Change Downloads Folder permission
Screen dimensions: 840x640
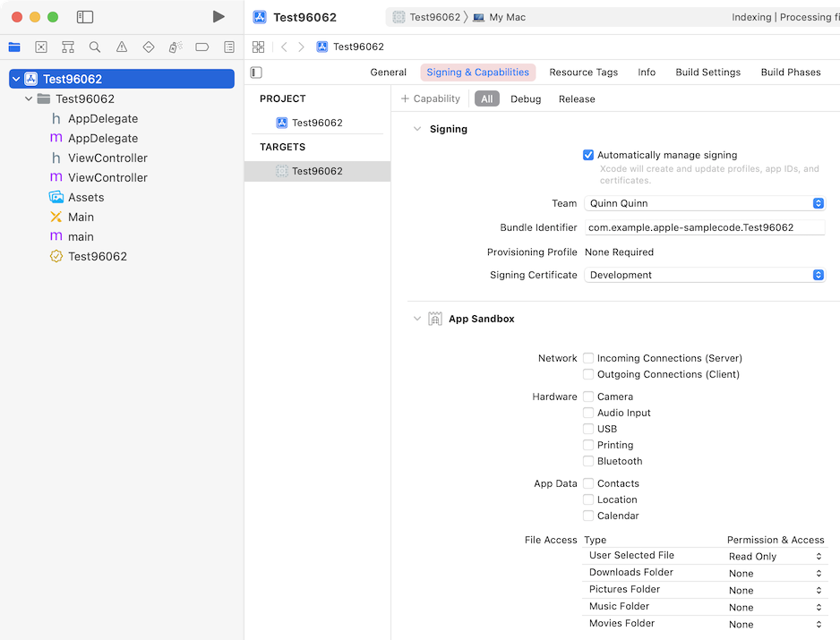tap(776, 574)
